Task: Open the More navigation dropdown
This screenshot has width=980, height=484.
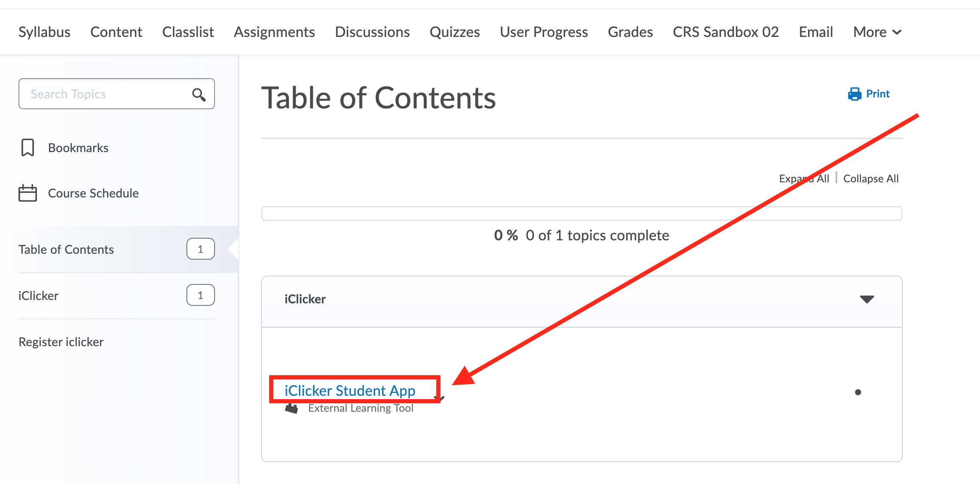Action: click(x=877, y=32)
